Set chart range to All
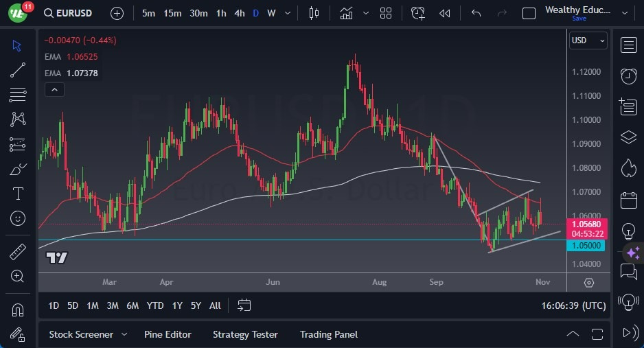The height and width of the screenshot is (348, 644). (x=215, y=305)
